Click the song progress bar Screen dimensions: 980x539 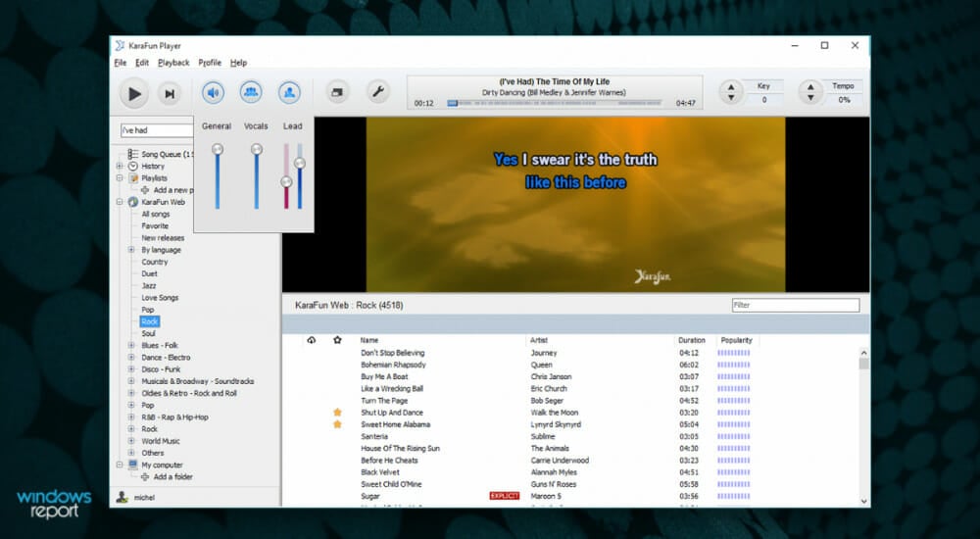click(555, 103)
